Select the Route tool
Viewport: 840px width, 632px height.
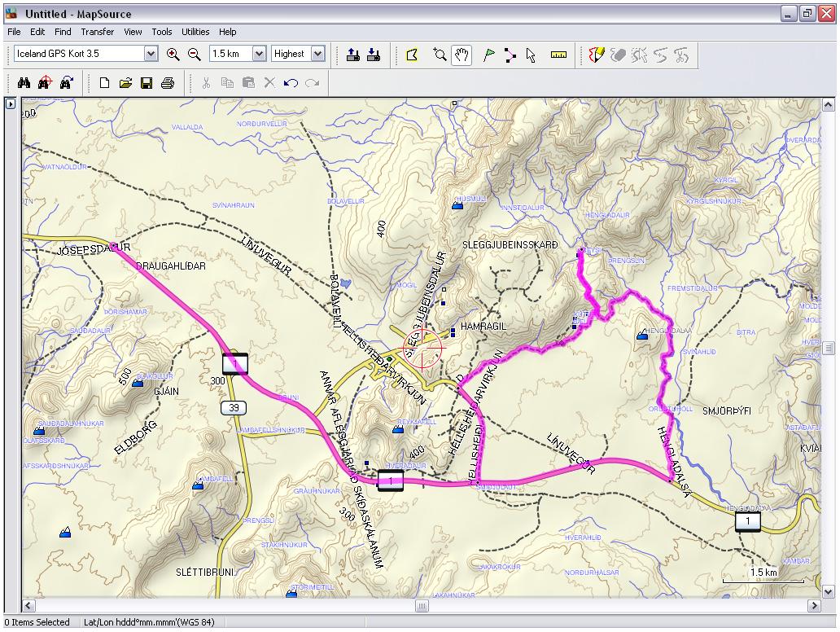tap(510, 55)
